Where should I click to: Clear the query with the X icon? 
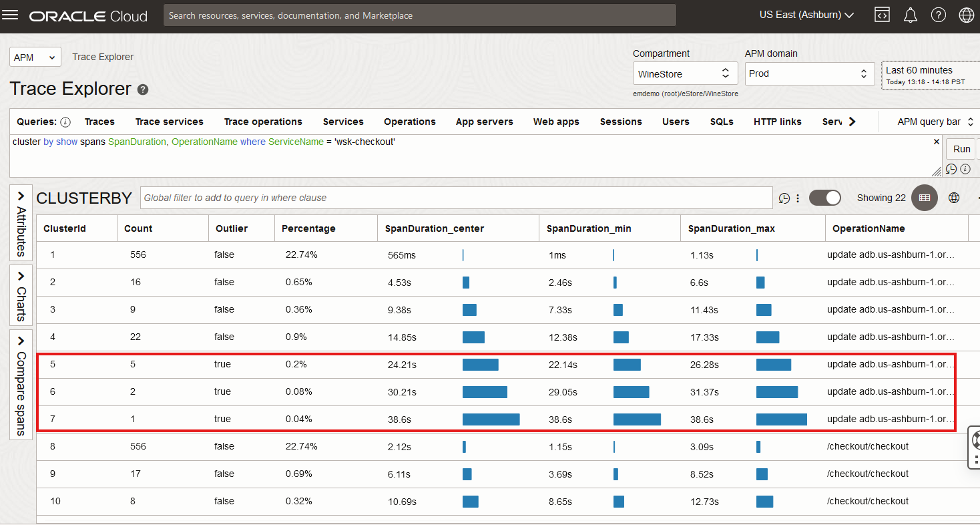point(936,142)
